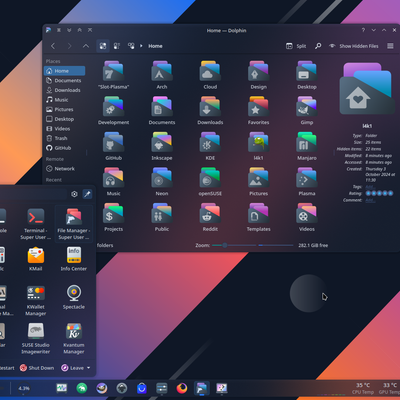The image size is (400, 400).
Task: Toggle Split view in Dolphin
Action: pyautogui.click(x=296, y=46)
